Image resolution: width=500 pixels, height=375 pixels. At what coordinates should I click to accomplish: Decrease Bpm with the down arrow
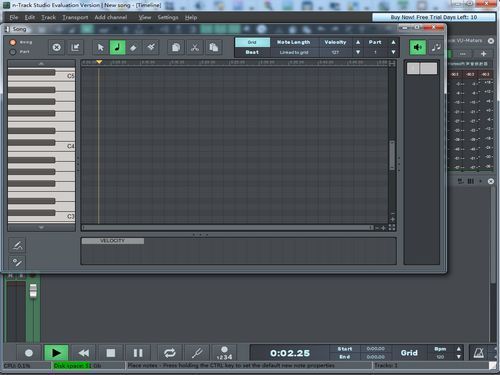(459, 357)
